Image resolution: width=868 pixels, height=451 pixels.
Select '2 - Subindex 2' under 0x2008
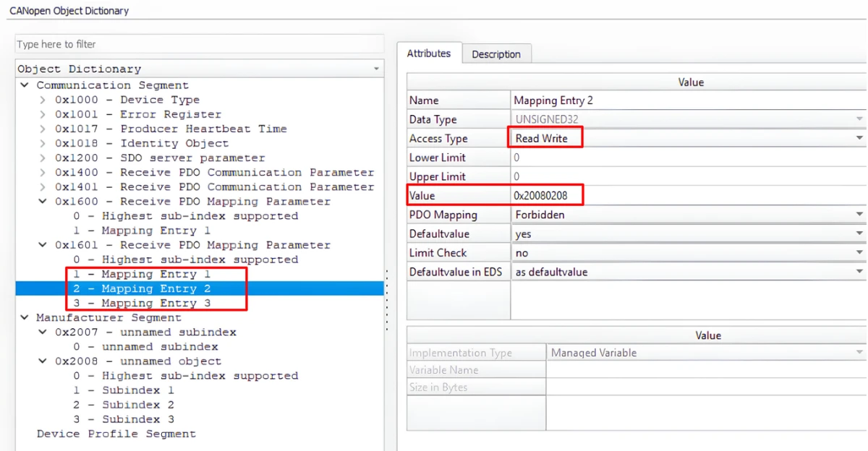pos(124,405)
